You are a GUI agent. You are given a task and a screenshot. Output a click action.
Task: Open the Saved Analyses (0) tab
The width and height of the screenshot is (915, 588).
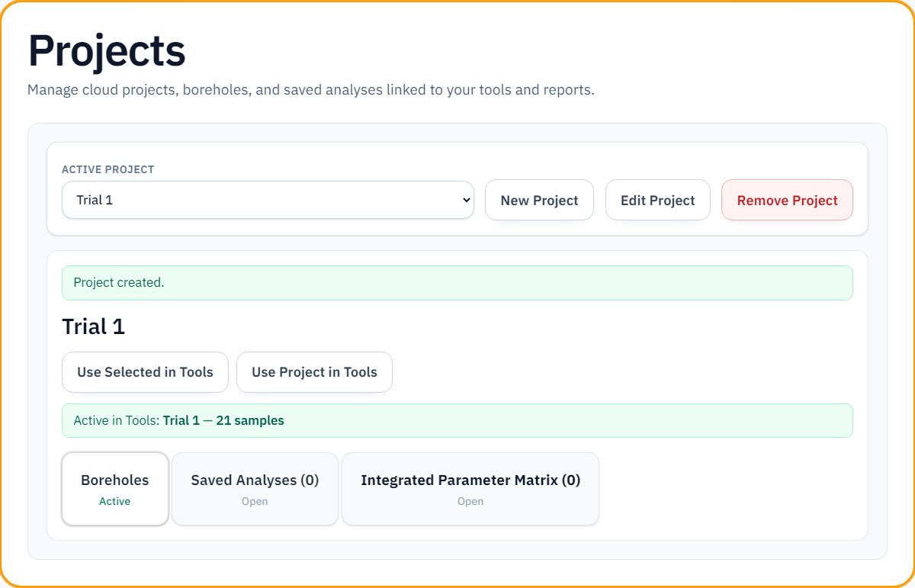point(255,488)
